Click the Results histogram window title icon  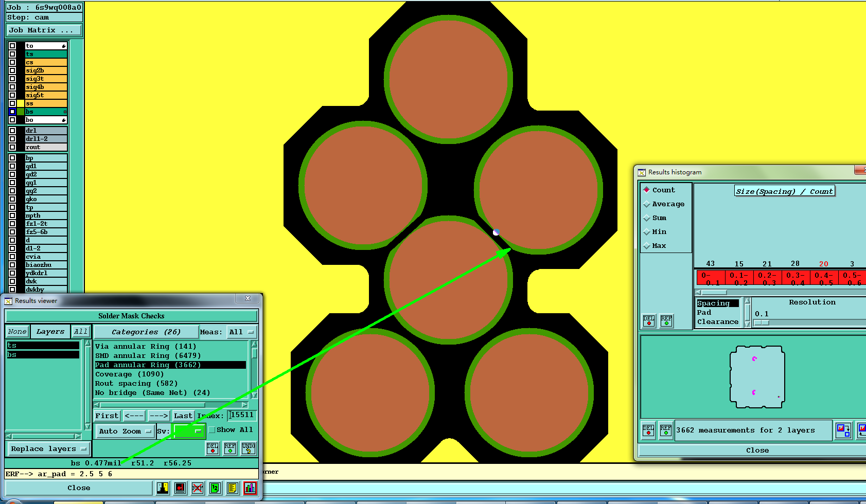pyautogui.click(x=642, y=172)
